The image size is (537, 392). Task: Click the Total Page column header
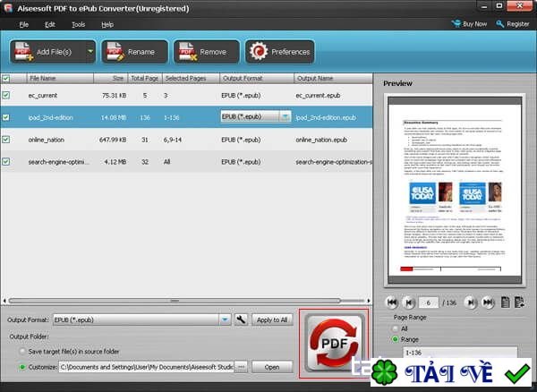(x=145, y=79)
